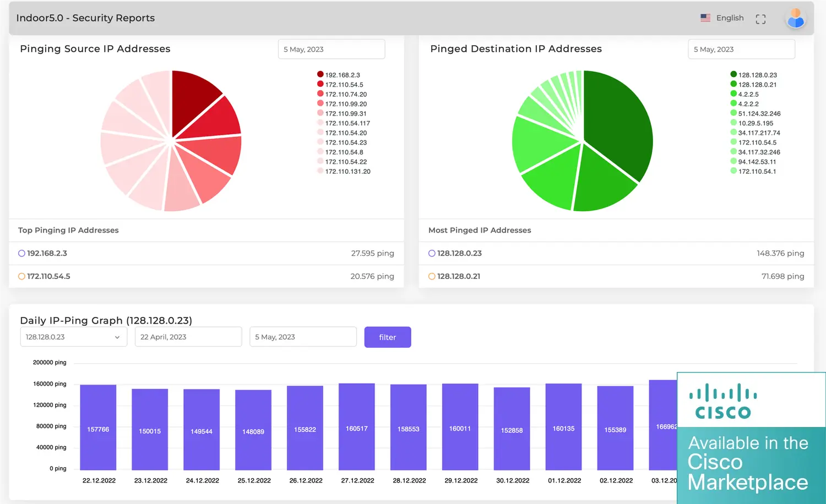The width and height of the screenshot is (826, 504).
Task: Click the 22 April, 2023 start date field
Action: pyautogui.click(x=188, y=337)
